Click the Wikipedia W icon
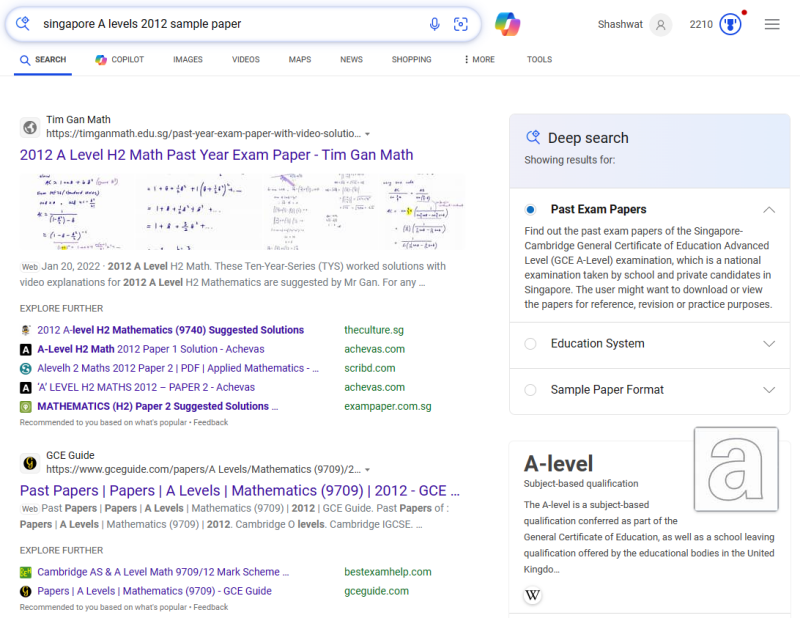Image resolution: width=800 pixels, height=618 pixels. pos(533,596)
